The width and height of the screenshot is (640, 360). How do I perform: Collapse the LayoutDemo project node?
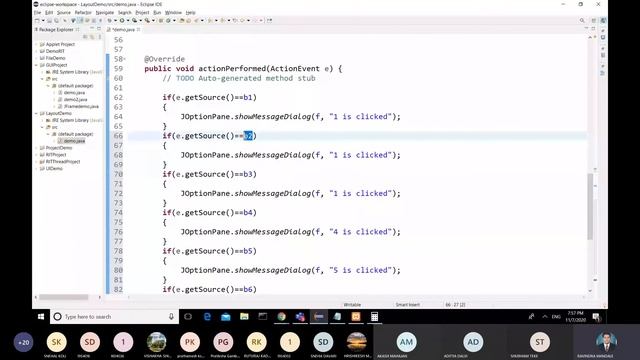[x=36, y=113]
